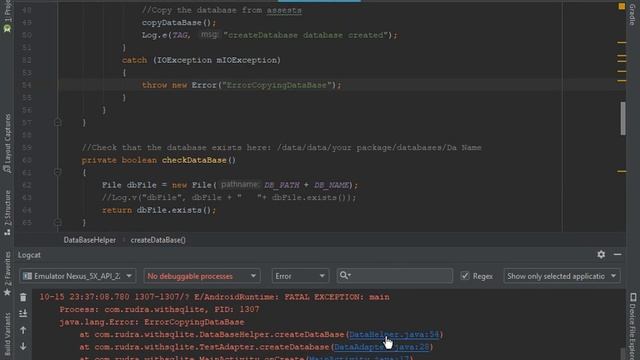Jump down the stack trace arrow

[x=23, y=347]
